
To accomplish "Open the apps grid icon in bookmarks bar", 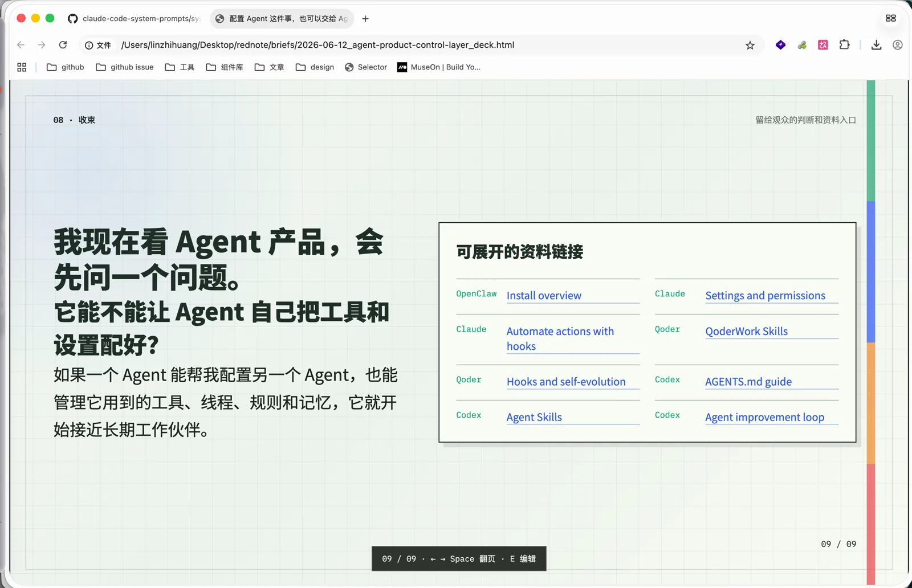I will [x=22, y=67].
